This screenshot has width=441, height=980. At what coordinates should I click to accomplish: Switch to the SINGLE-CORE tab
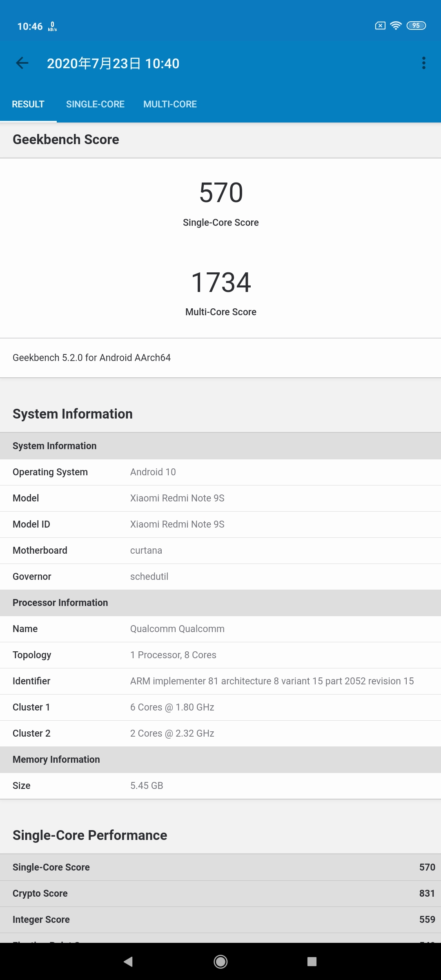tap(95, 104)
